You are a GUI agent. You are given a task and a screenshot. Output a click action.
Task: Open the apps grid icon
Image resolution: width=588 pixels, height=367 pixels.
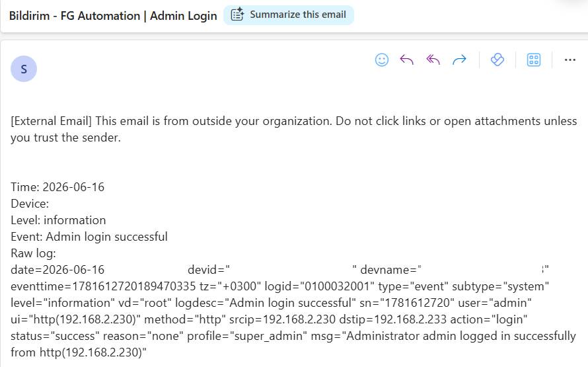point(534,60)
